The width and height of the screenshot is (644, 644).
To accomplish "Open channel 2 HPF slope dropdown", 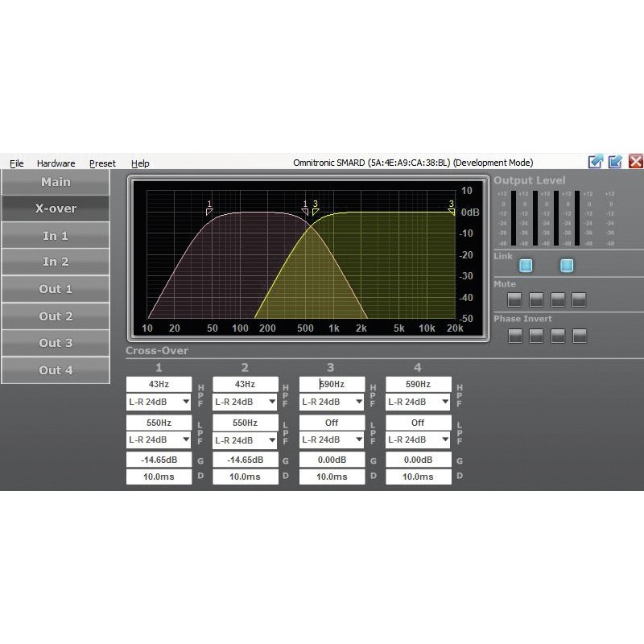I will [x=246, y=402].
